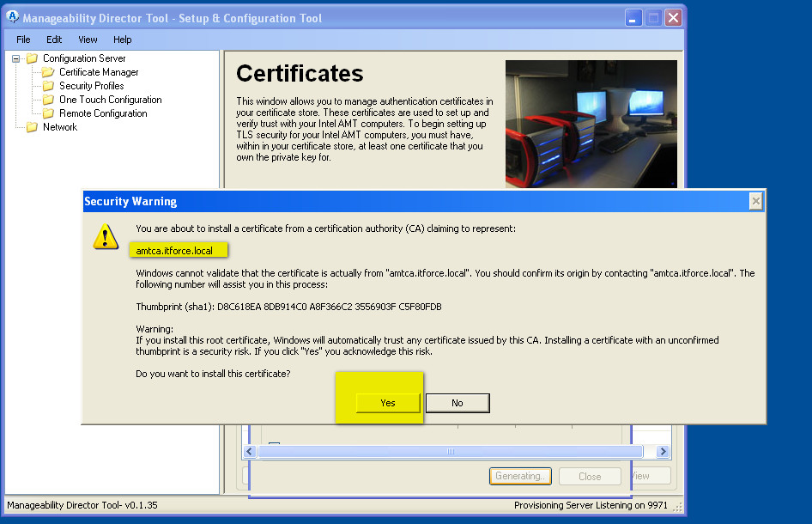Open the Help menu
The height and width of the screenshot is (524, 812).
coord(122,40)
